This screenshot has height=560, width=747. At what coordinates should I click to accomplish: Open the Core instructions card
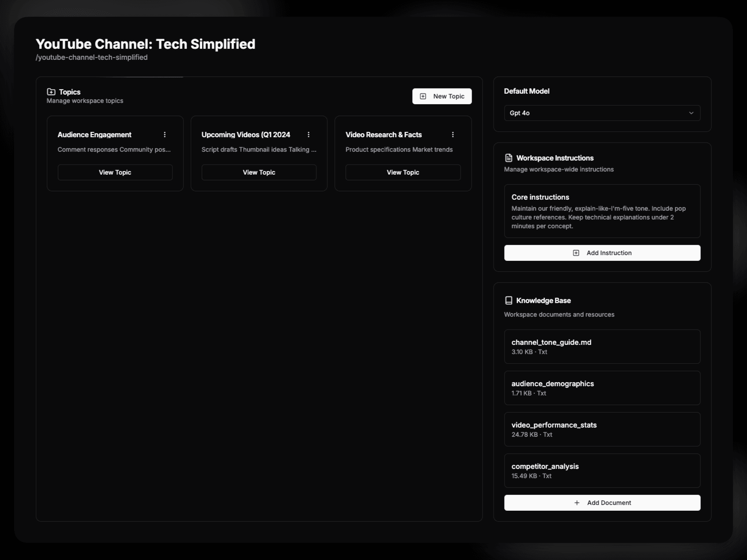click(x=602, y=211)
